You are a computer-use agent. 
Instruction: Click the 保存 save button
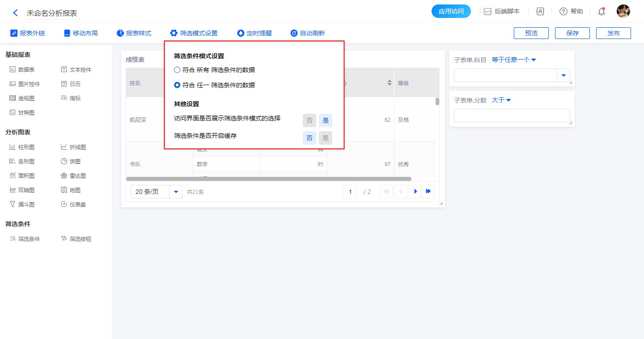pos(572,33)
